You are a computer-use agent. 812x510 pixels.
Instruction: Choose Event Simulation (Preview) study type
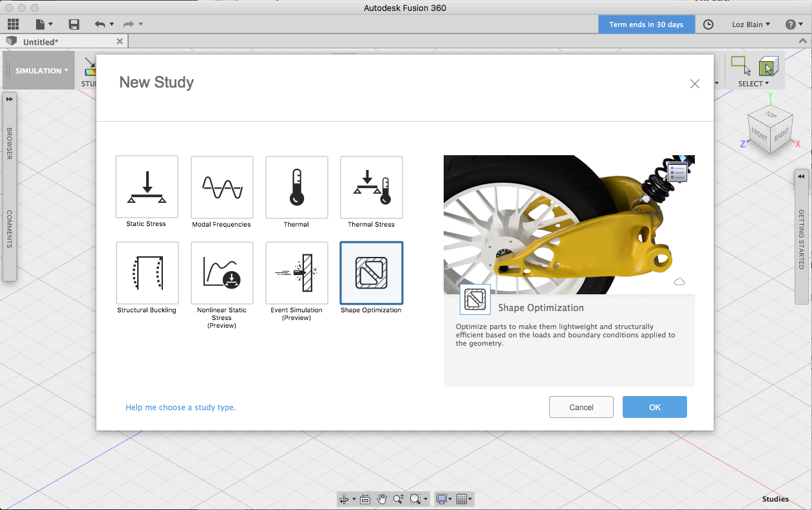296,273
